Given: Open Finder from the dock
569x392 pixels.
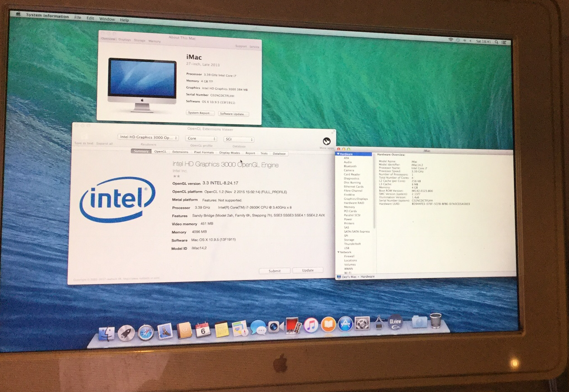Looking at the screenshot, I should (106, 334).
